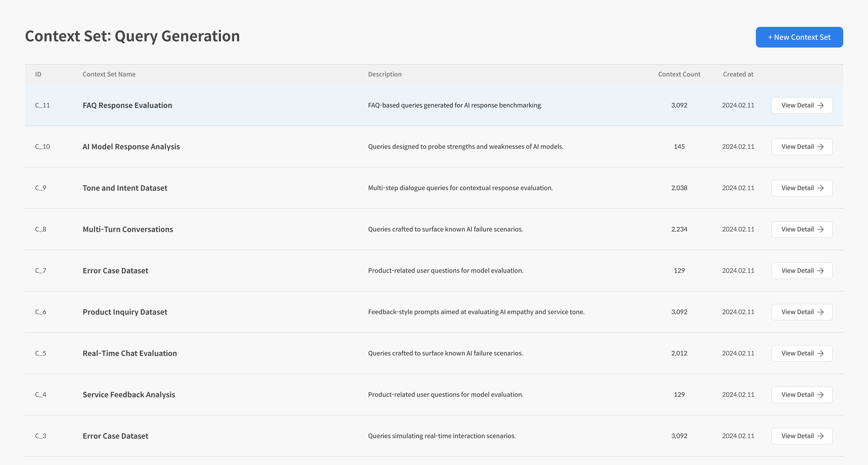
Task: Click the Context Count column header
Action: (x=679, y=74)
